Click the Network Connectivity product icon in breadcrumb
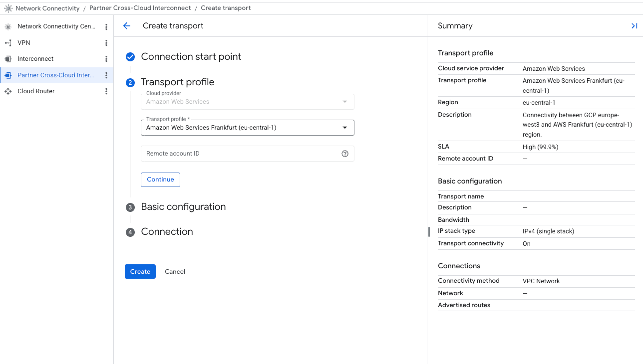Viewport: 643px width, 364px height. (x=8, y=8)
